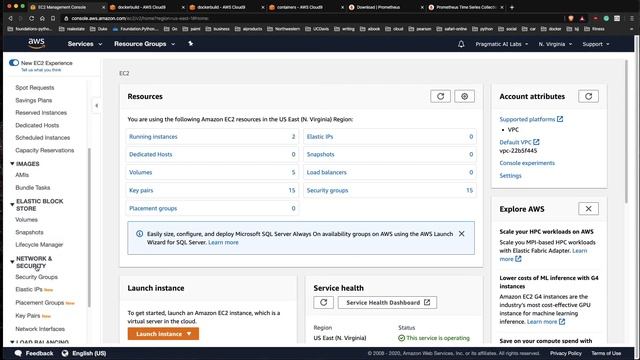Open the N. Virginia region selector
The width and height of the screenshot is (640, 360).
coord(555,44)
